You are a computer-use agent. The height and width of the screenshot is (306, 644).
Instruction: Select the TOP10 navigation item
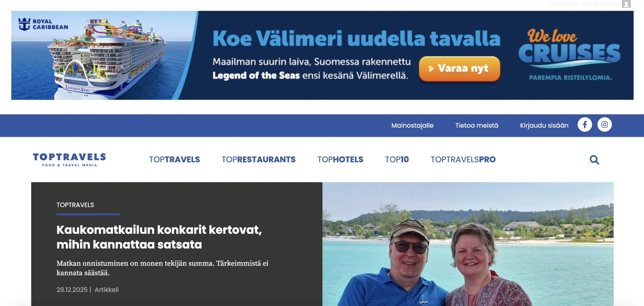[x=397, y=160]
